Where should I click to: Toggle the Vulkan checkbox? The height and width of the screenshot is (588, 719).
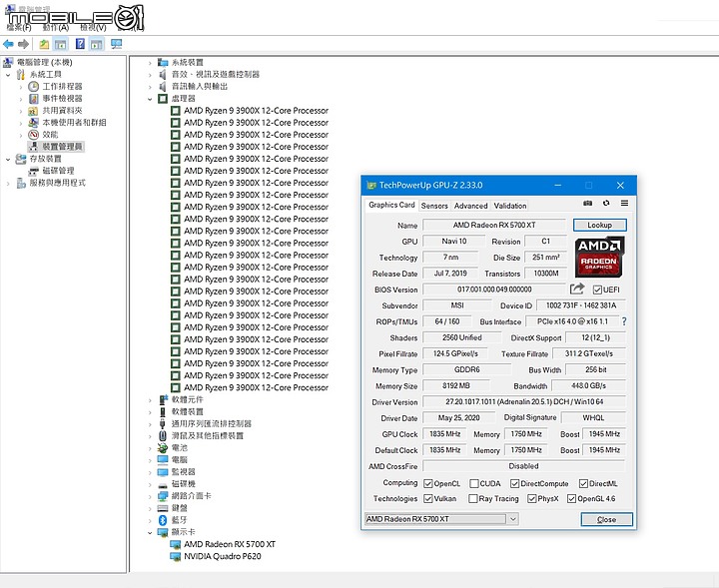click(x=428, y=498)
